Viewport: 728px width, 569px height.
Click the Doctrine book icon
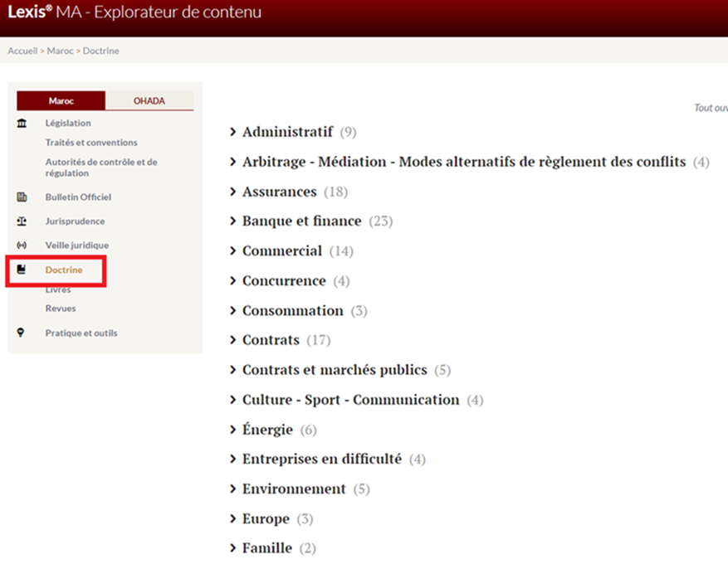(x=22, y=270)
